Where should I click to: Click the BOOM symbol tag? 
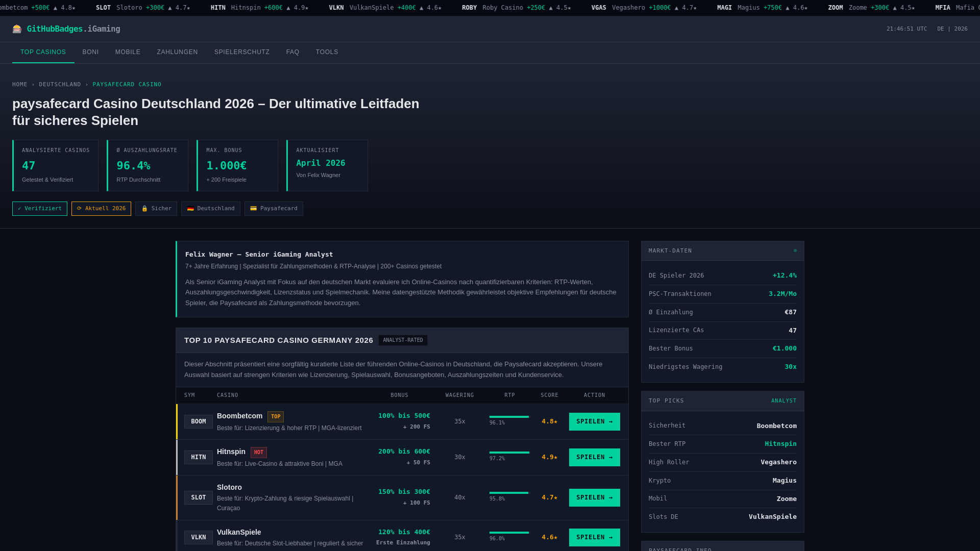tap(199, 421)
